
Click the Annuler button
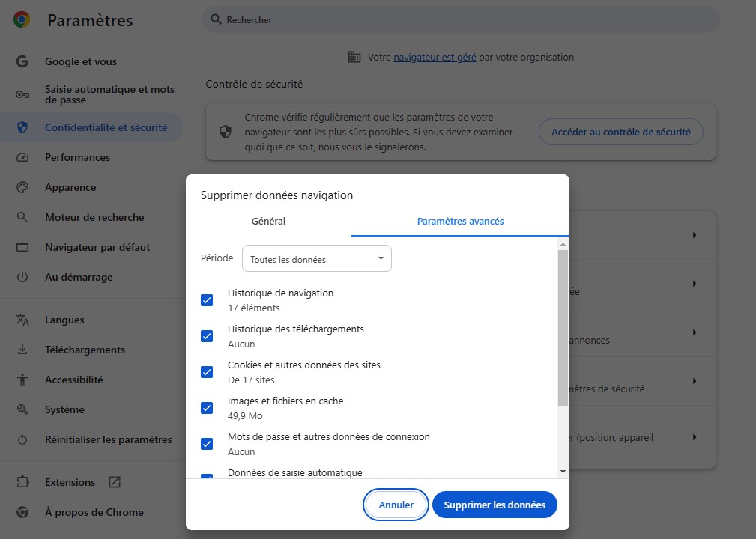pos(396,505)
